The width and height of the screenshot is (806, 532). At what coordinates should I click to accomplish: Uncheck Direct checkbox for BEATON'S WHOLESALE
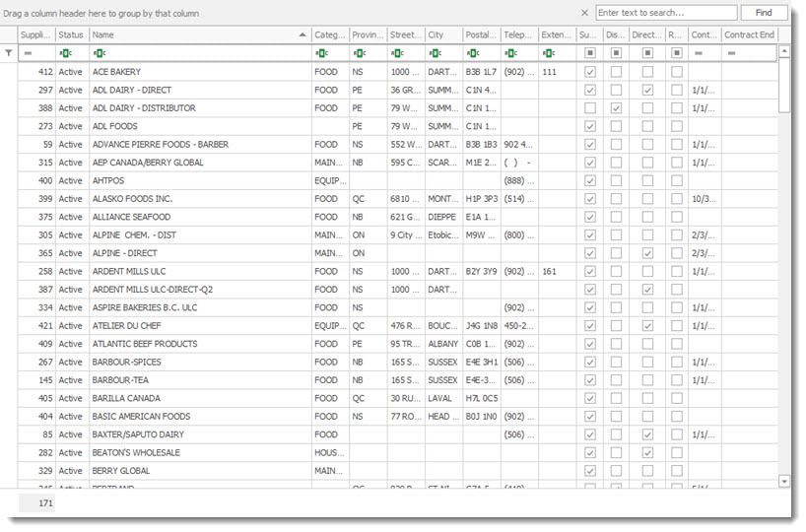(647, 453)
